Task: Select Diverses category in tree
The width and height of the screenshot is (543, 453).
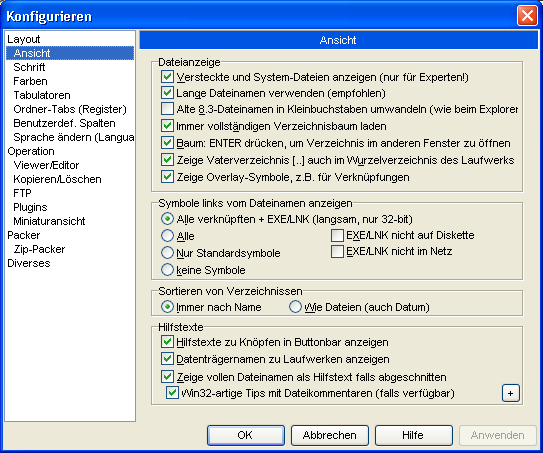Action: [x=29, y=263]
